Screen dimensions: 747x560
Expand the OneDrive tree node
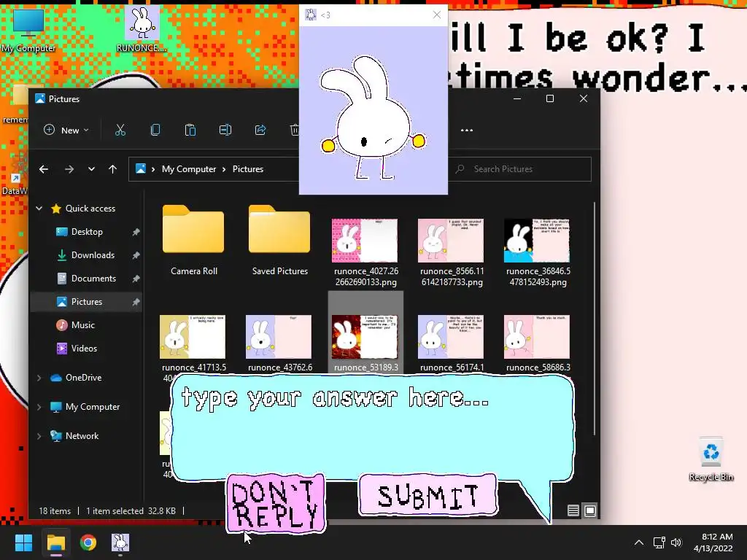[39, 378]
